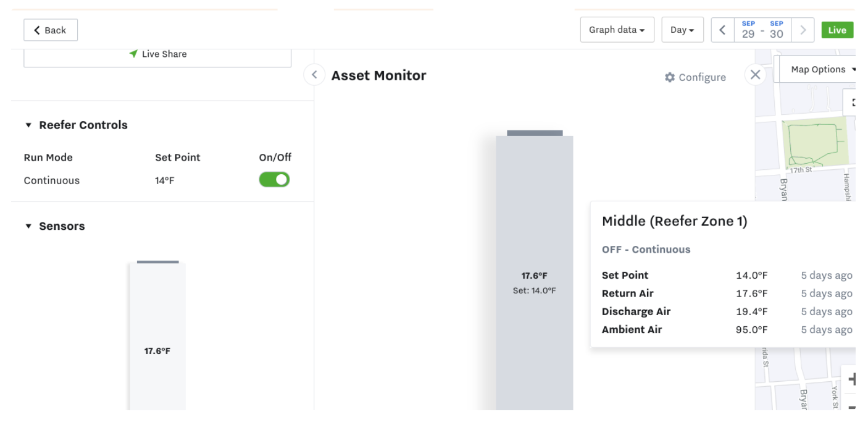Click the Sep 29 - Sep 30 date picker
The width and height of the screenshot is (868, 430).
(762, 30)
